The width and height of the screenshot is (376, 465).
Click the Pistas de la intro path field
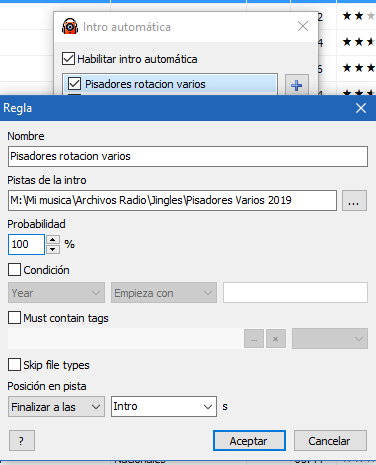(172, 200)
